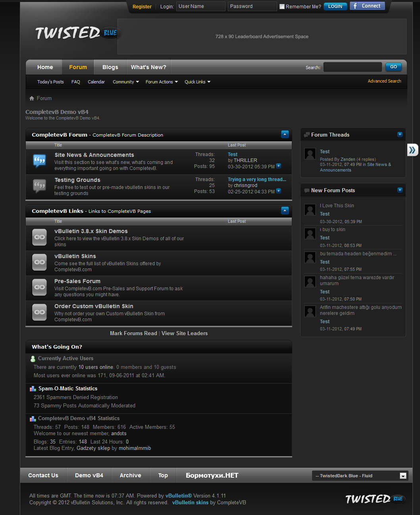Collapse the New Forum Posts sidebar block
Screen dimensions: 420x515
pyautogui.click(x=400, y=190)
